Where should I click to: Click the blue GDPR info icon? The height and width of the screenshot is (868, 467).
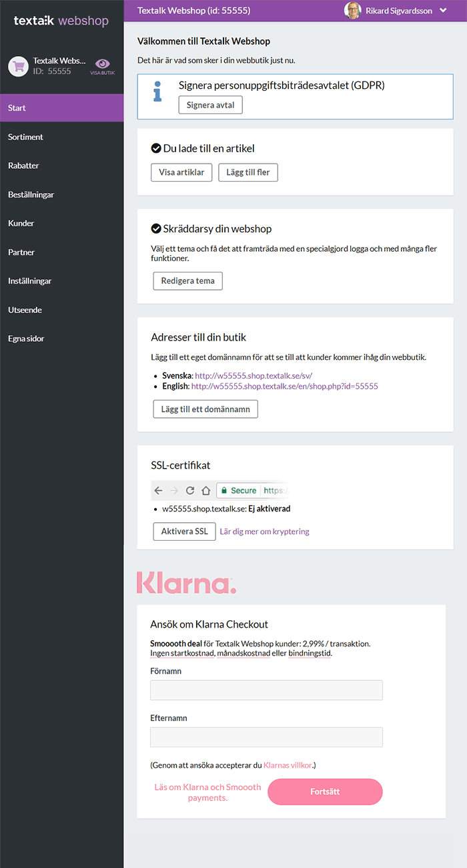click(x=157, y=91)
